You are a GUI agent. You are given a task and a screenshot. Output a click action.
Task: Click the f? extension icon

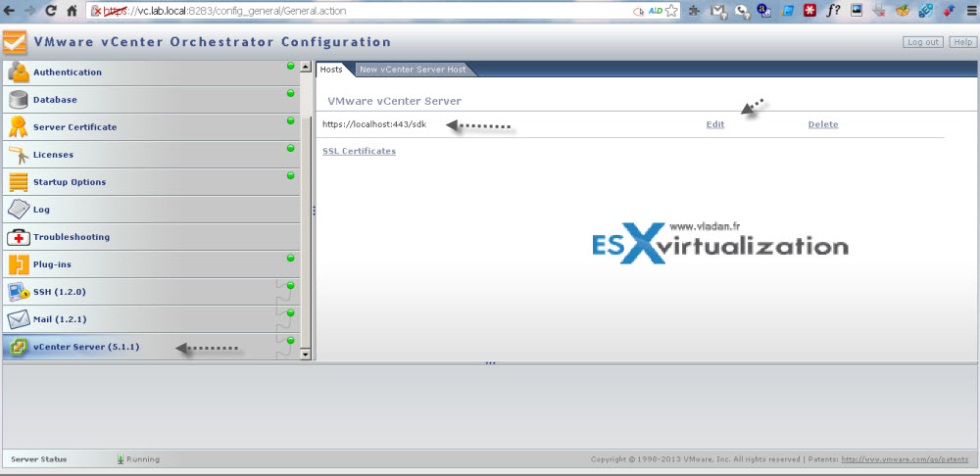point(832,11)
